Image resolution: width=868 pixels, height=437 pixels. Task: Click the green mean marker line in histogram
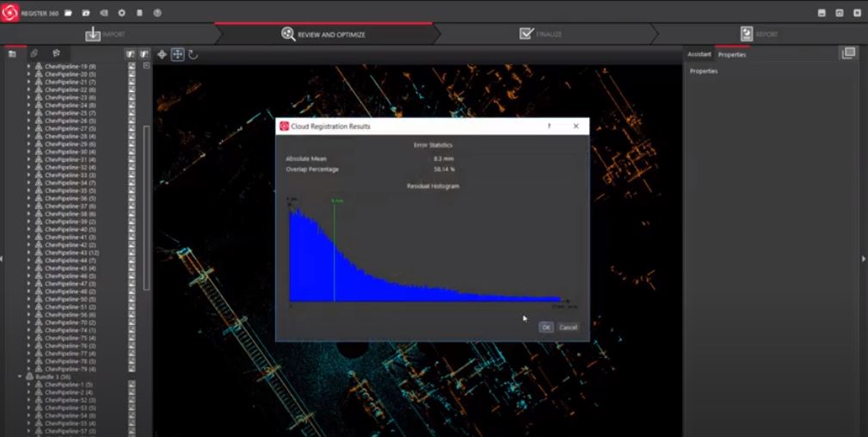(x=334, y=249)
